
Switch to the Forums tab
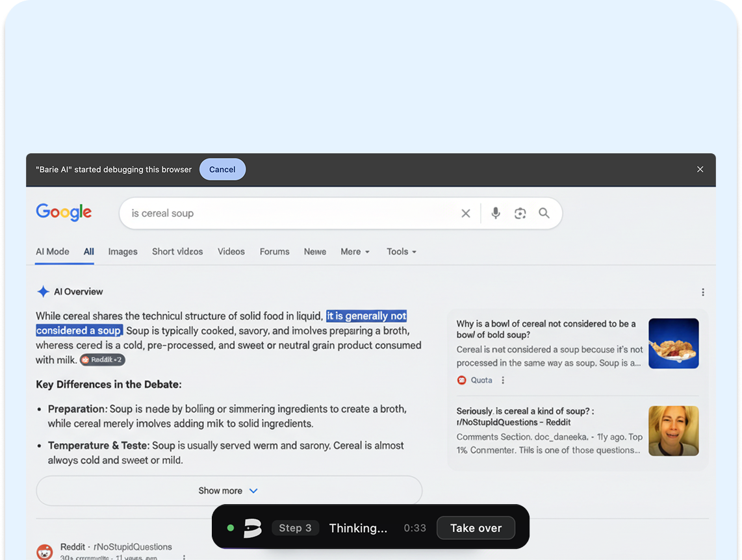point(274,251)
